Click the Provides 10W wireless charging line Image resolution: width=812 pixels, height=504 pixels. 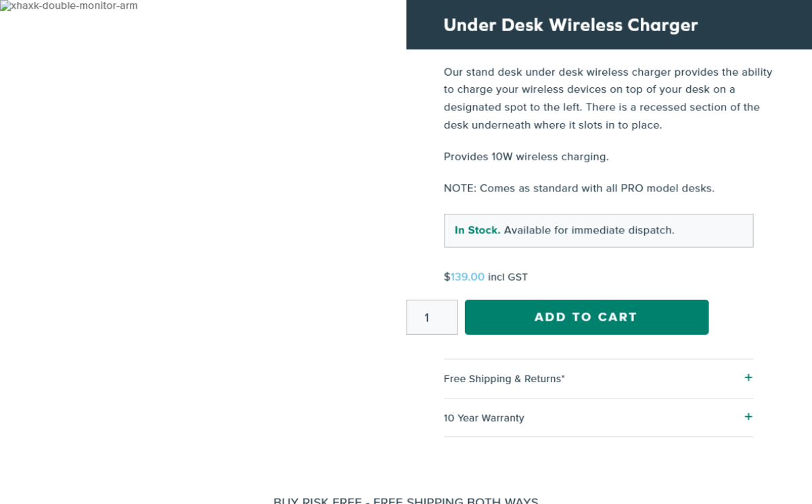(526, 157)
